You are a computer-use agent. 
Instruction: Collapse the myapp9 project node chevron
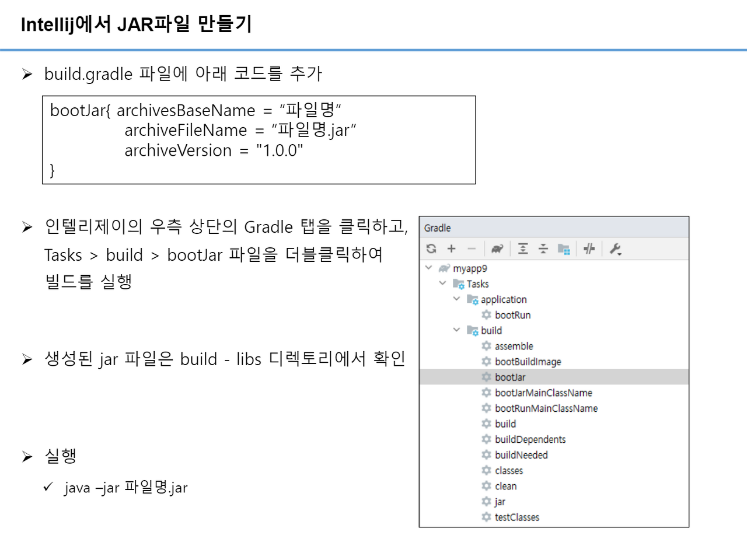(428, 268)
